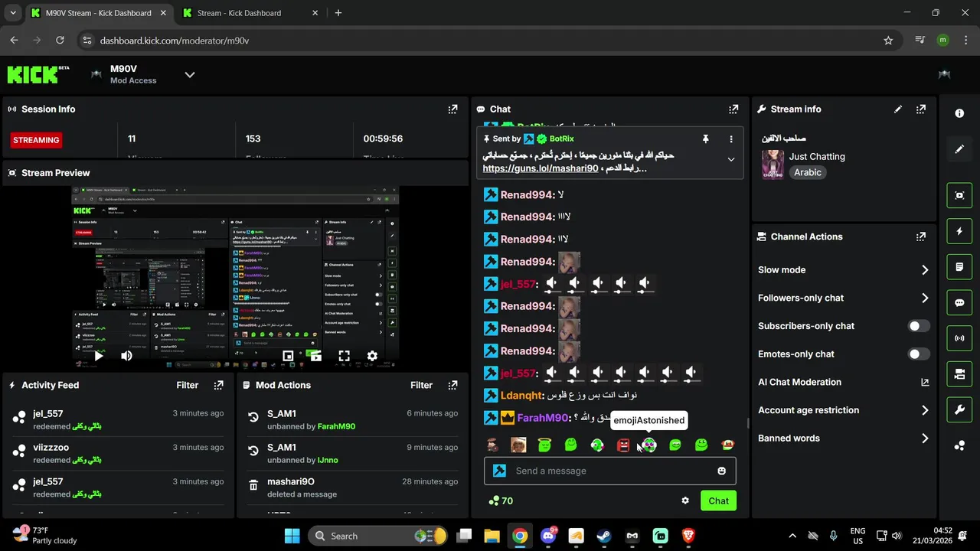Click the Just Chatting category thumbnail
Viewport: 980px width, 551px height.
point(773,165)
